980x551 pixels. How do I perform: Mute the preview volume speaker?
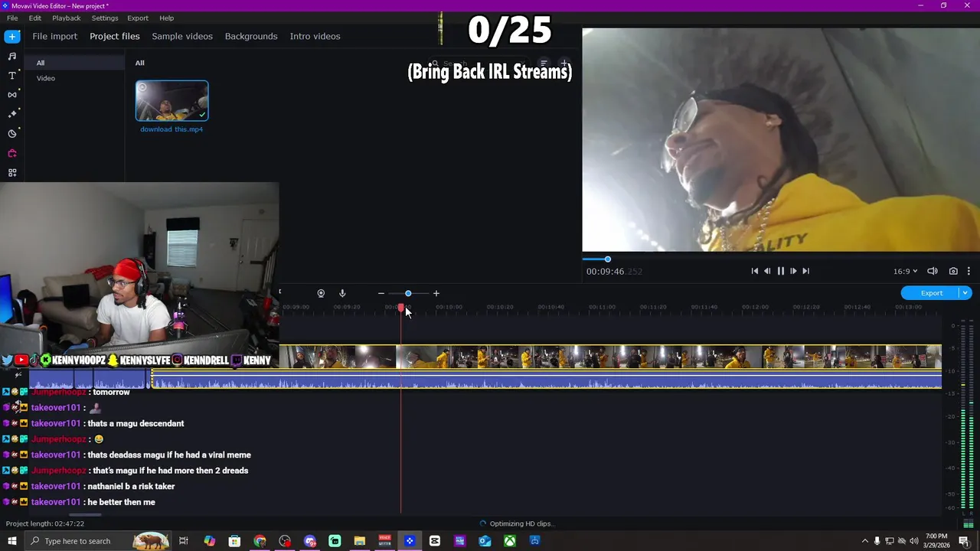(x=933, y=271)
